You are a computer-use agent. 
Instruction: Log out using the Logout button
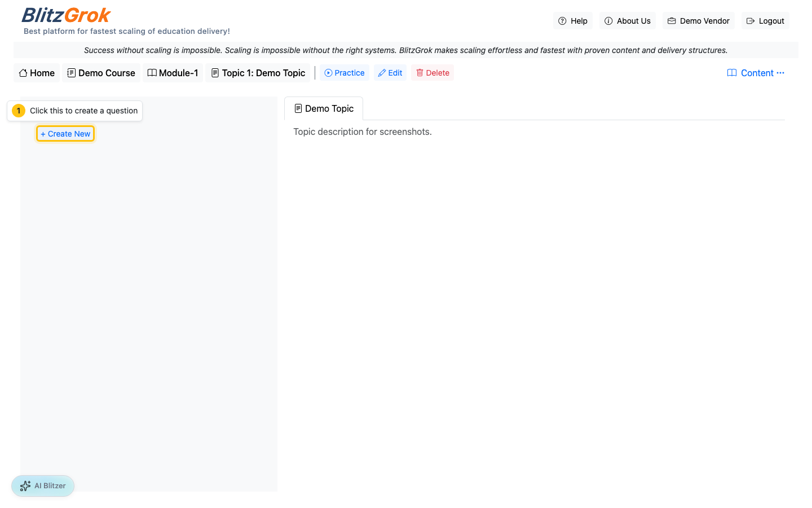(x=765, y=21)
